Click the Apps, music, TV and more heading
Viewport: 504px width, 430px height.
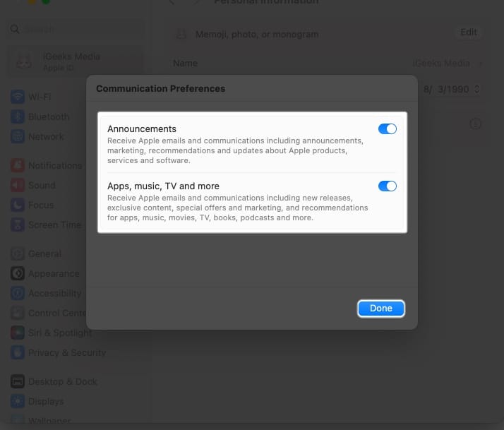pos(163,186)
